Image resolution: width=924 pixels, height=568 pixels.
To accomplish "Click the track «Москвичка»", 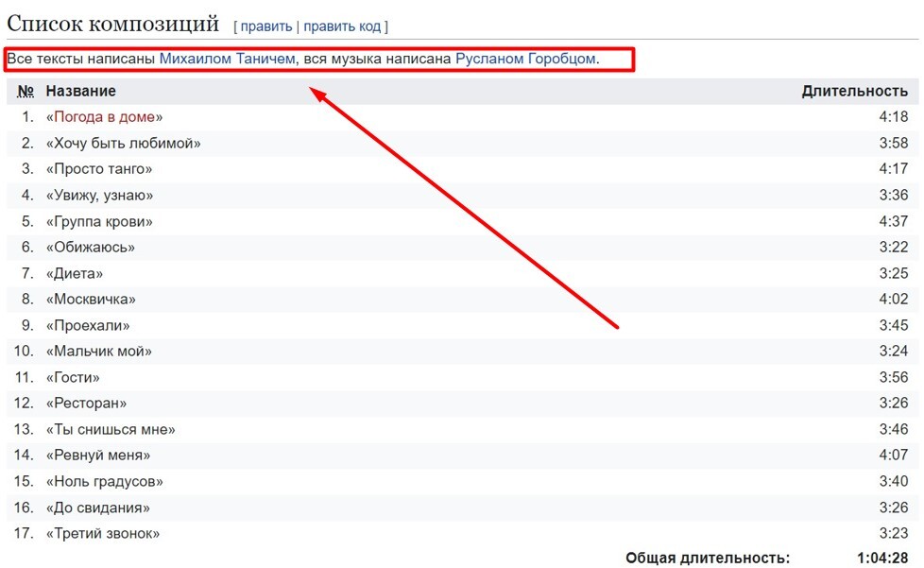I will (x=91, y=300).
